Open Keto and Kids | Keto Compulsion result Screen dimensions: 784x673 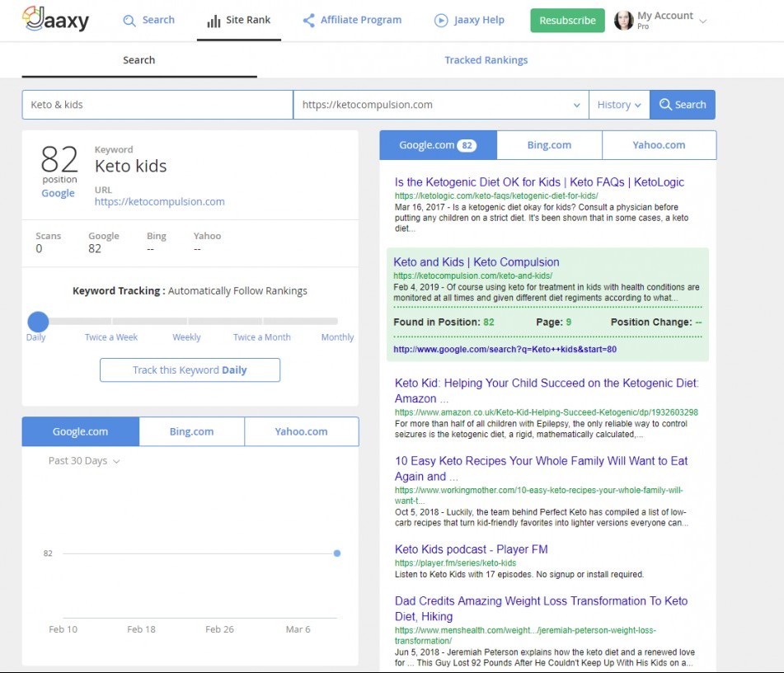[x=476, y=262]
